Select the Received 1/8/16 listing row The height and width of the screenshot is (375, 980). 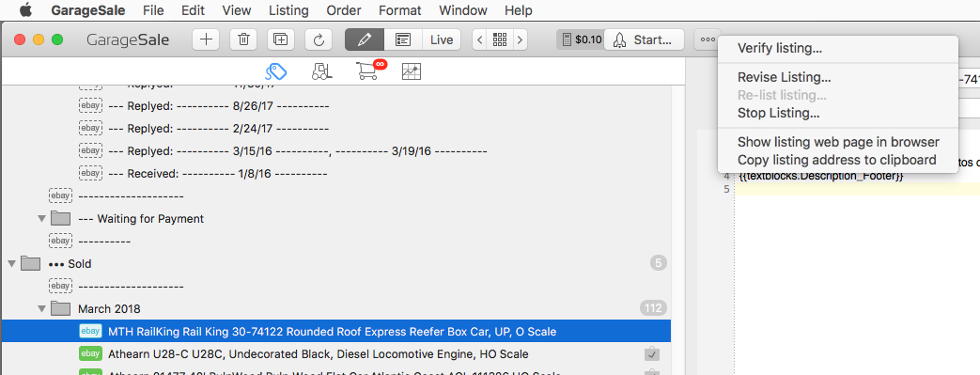tap(336, 174)
